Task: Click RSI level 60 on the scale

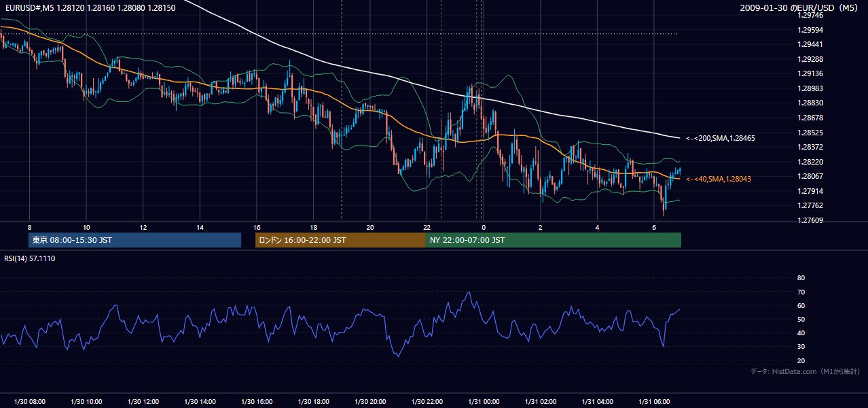Action: 801,305
